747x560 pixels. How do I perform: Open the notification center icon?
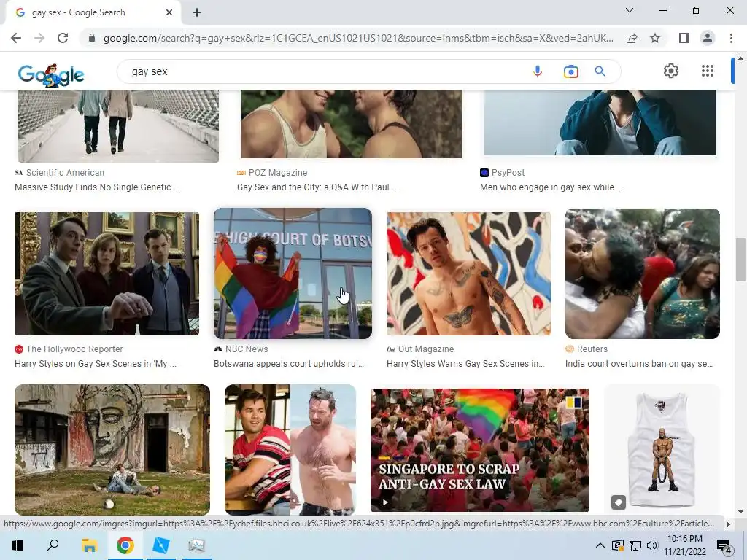[x=724, y=546]
